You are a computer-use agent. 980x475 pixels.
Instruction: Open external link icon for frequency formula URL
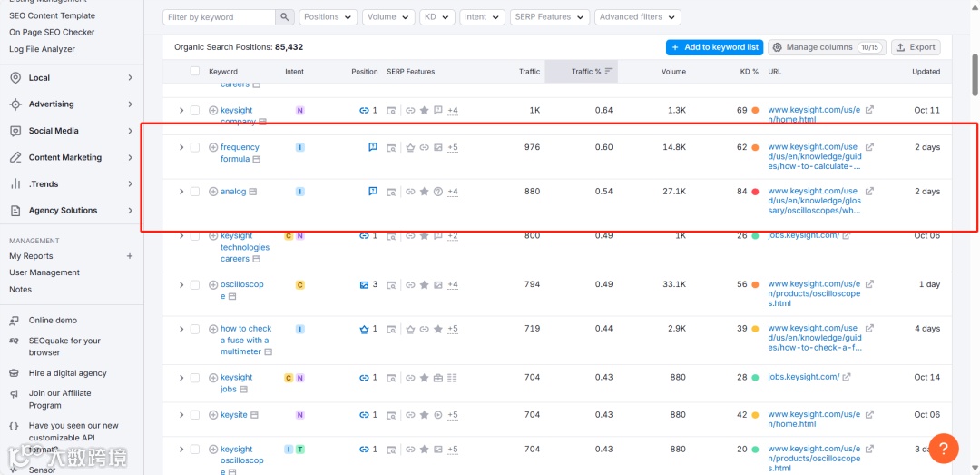(869, 147)
